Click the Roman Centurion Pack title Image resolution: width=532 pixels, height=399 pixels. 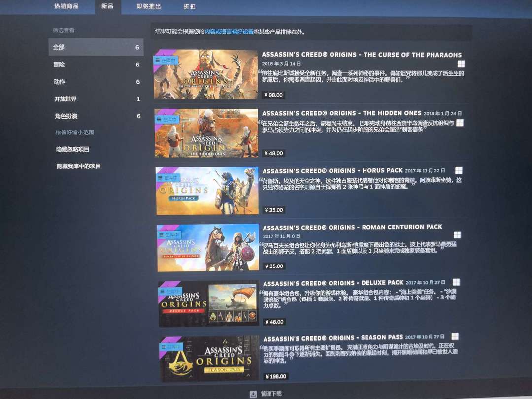pos(353,227)
